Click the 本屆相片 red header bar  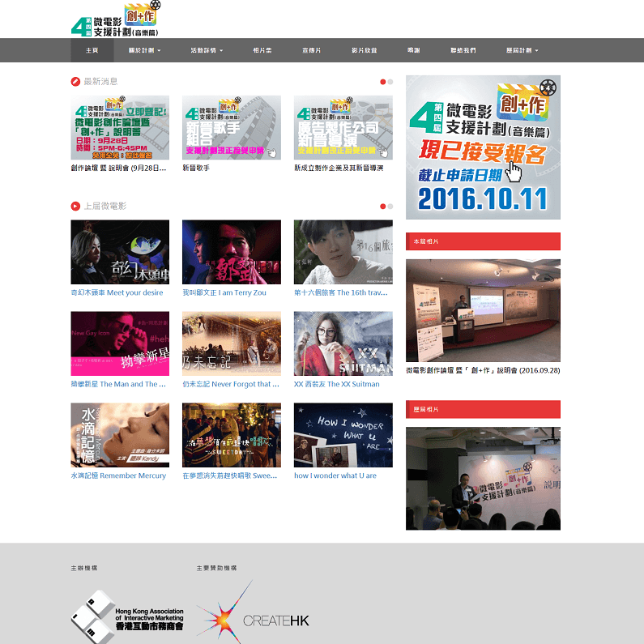(x=483, y=241)
